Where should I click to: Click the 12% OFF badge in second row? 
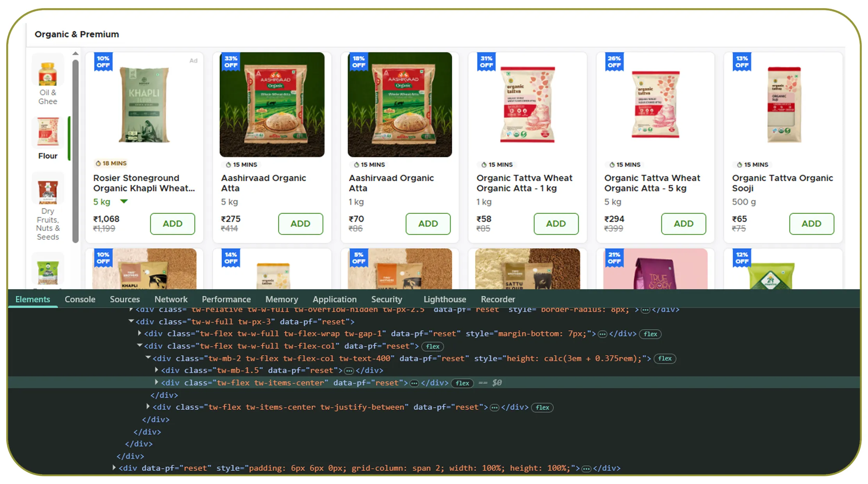click(x=742, y=258)
